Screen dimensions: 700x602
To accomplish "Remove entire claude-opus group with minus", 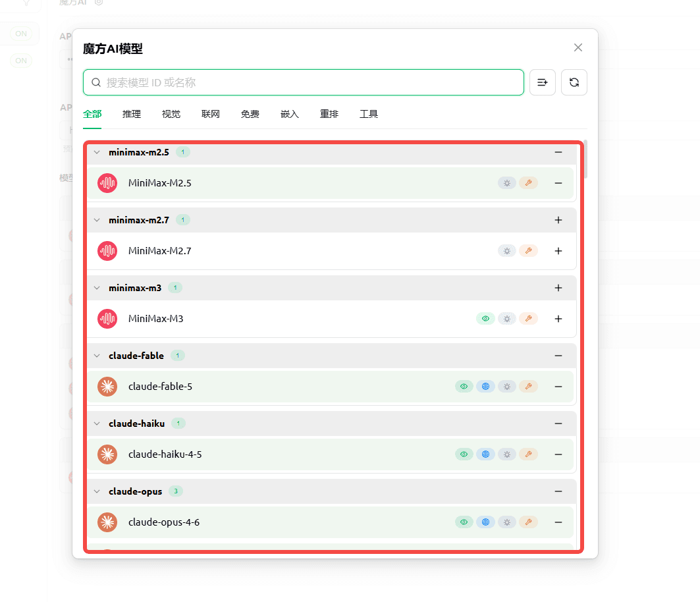I will tap(558, 492).
